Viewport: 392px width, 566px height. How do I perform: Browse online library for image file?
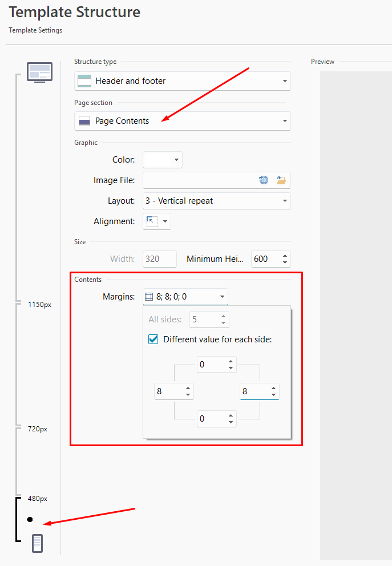pos(263,180)
